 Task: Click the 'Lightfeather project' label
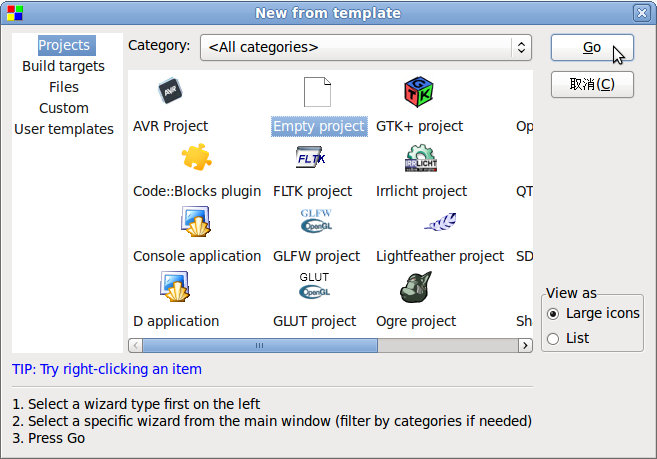[x=440, y=256]
